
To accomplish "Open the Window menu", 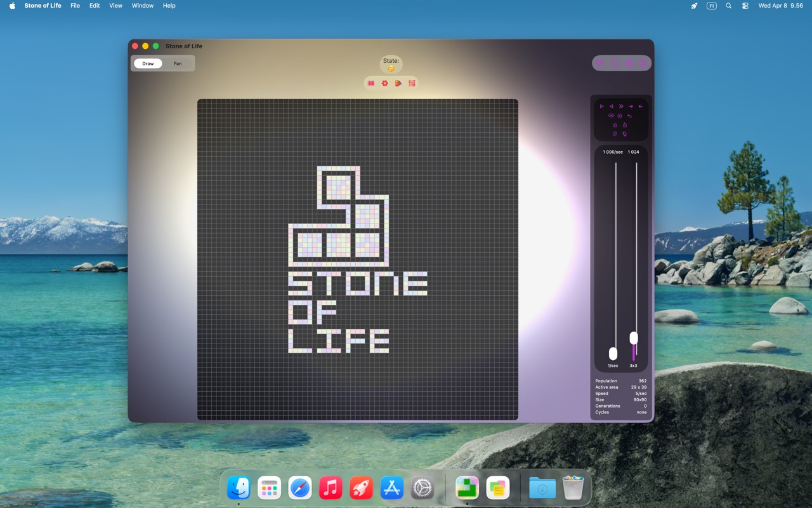I will pos(142,6).
